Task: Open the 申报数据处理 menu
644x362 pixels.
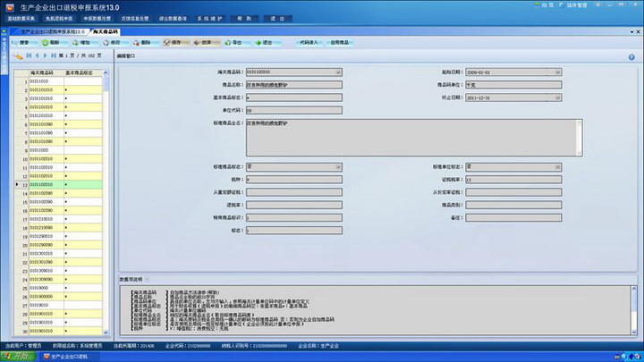Action: (97, 19)
